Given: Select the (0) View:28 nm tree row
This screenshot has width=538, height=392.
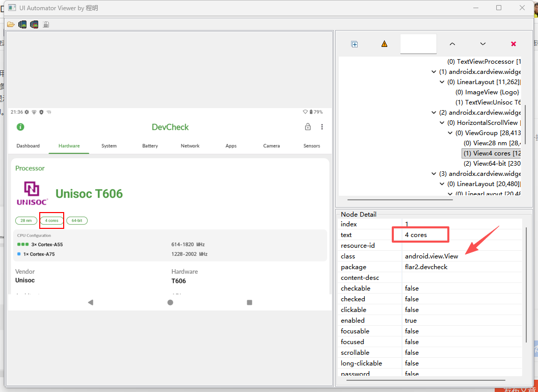Looking at the screenshot, I should [x=492, y=143].
